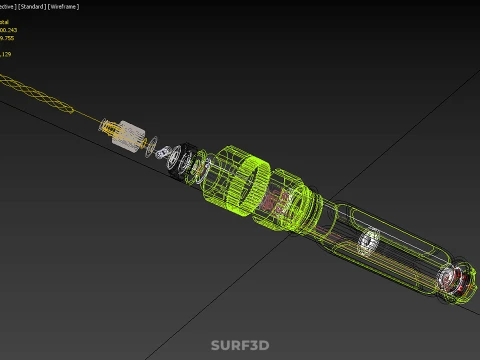
Task: Select the bright green ribbed gear ring
Action: pos(249,187)
